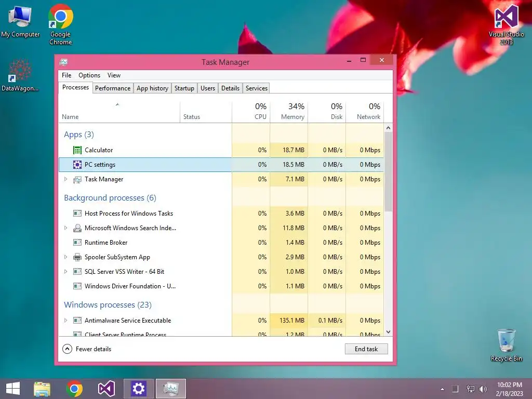Viewport: 532px width, 399px height.
Task: Click the Antimalware Service Executable icon
Action: tap(77, 320)
